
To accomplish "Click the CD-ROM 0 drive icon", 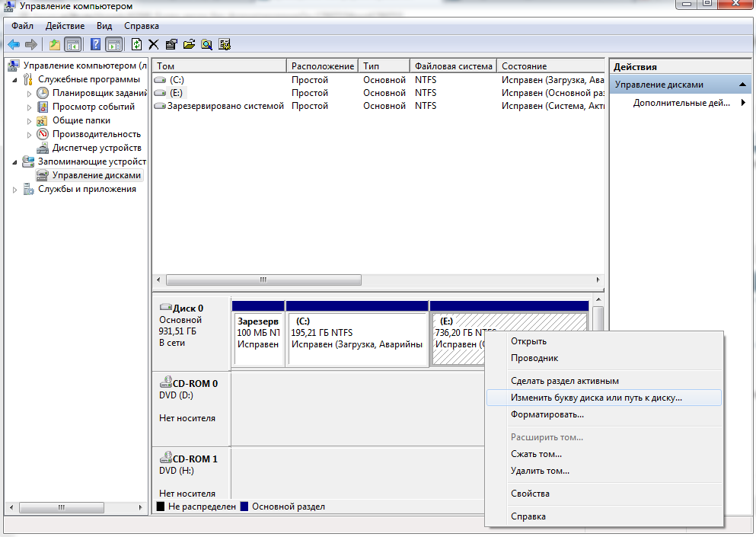I will pyautogui.click(x=166, y=382).
